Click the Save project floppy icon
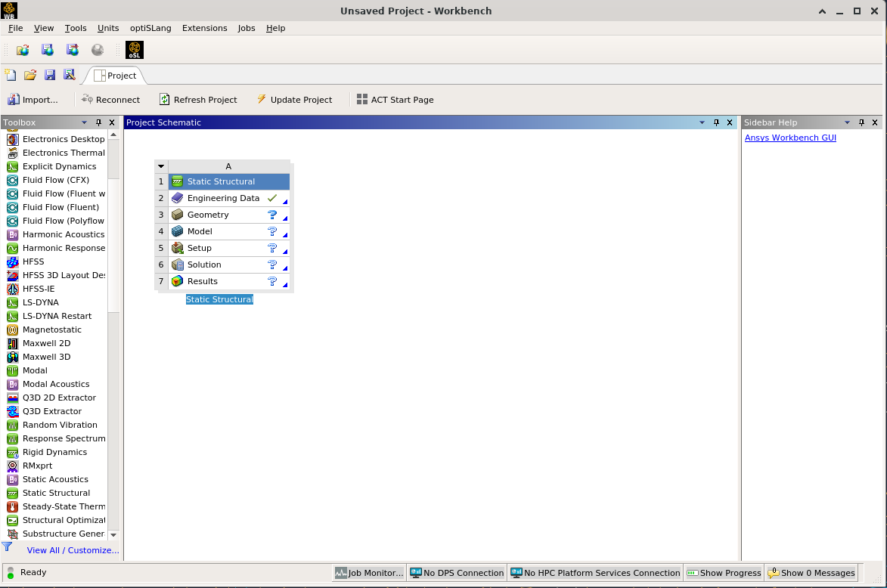Image resolution: width=887 pixels, height=588 pixels. click(50, 75)
